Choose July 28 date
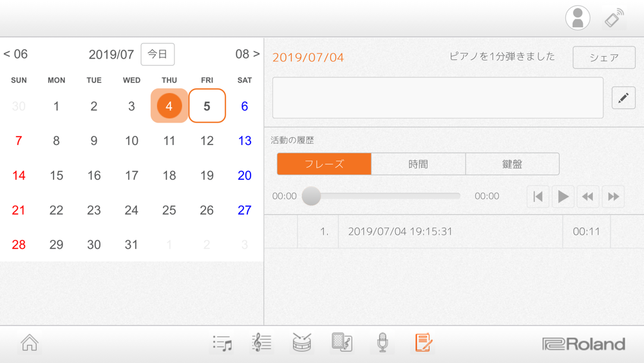The height and width of the screenshot is (363, 644). point(19,244)
